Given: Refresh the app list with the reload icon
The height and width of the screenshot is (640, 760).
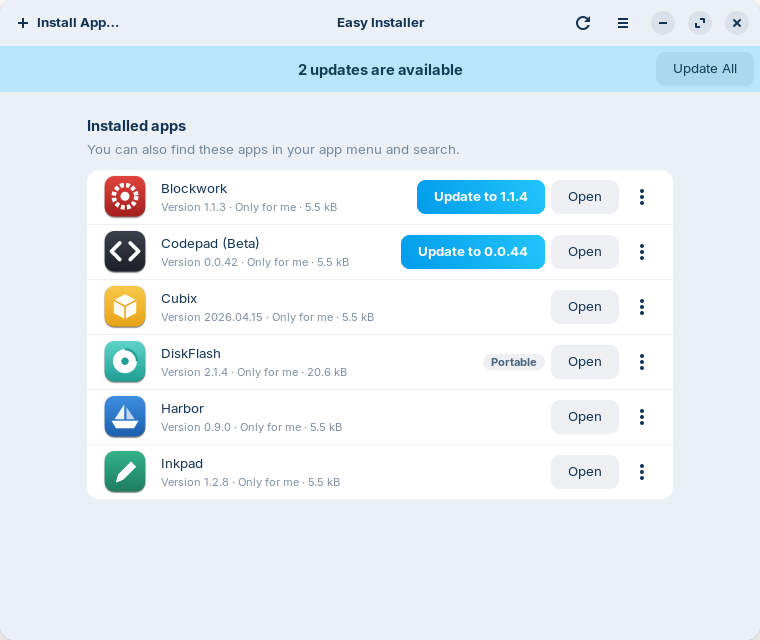Looking at the screenshot, I should tap(583, 23).
